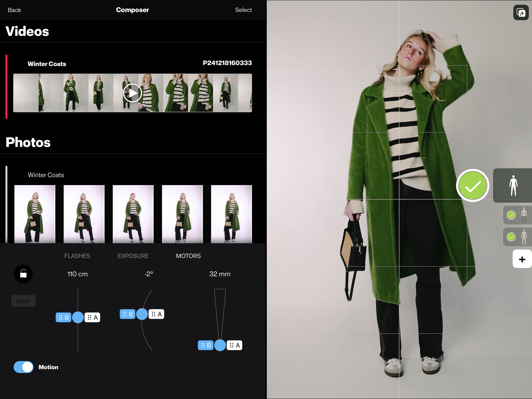
Task: Select the B marker on height slider
Action: tap(63, 317)
